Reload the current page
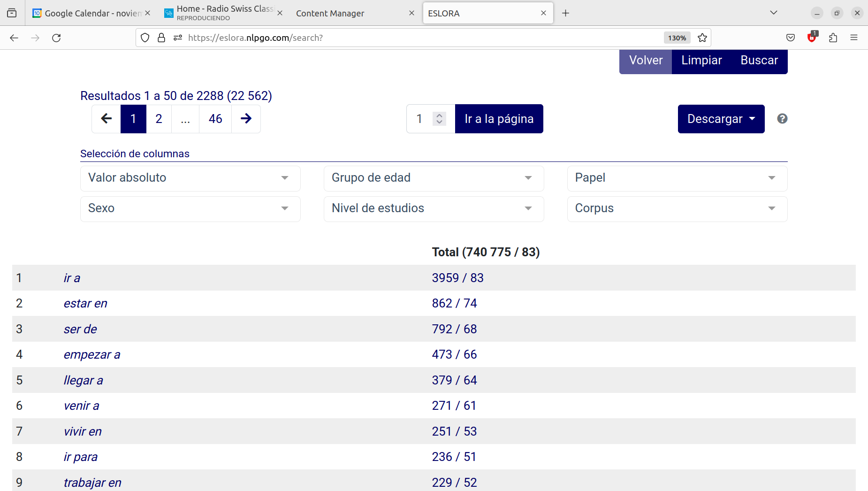The width and height of the screenshot is (868, 491). 56,38
